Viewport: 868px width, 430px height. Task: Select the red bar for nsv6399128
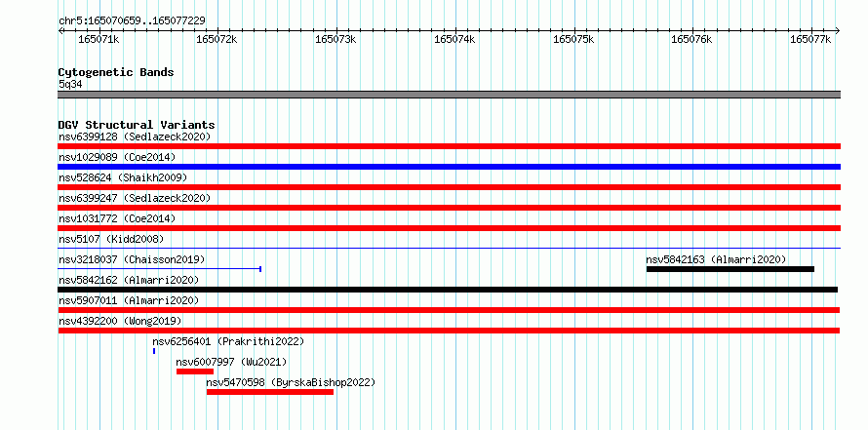[449, 146]
